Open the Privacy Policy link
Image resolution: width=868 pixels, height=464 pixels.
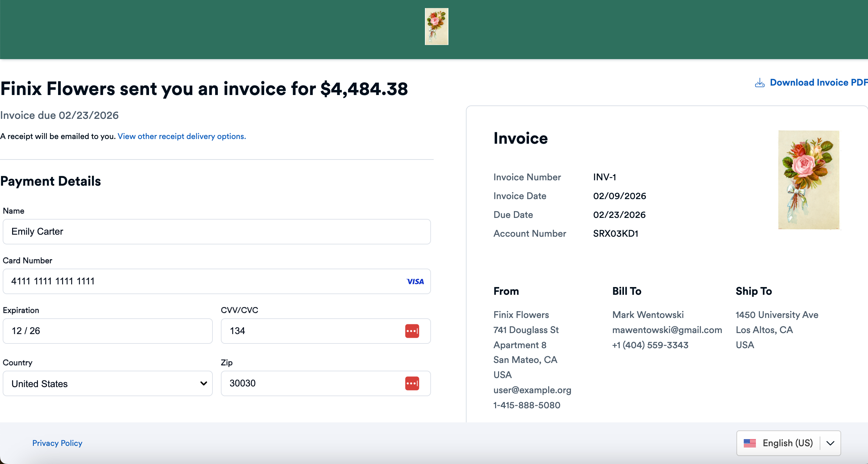point(57,443)
